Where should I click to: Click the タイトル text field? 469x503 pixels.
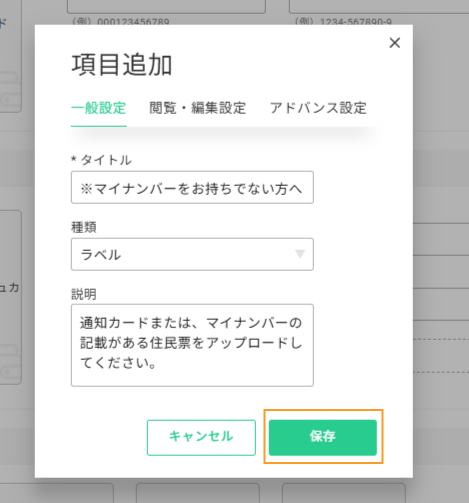[x=192, y=187]
